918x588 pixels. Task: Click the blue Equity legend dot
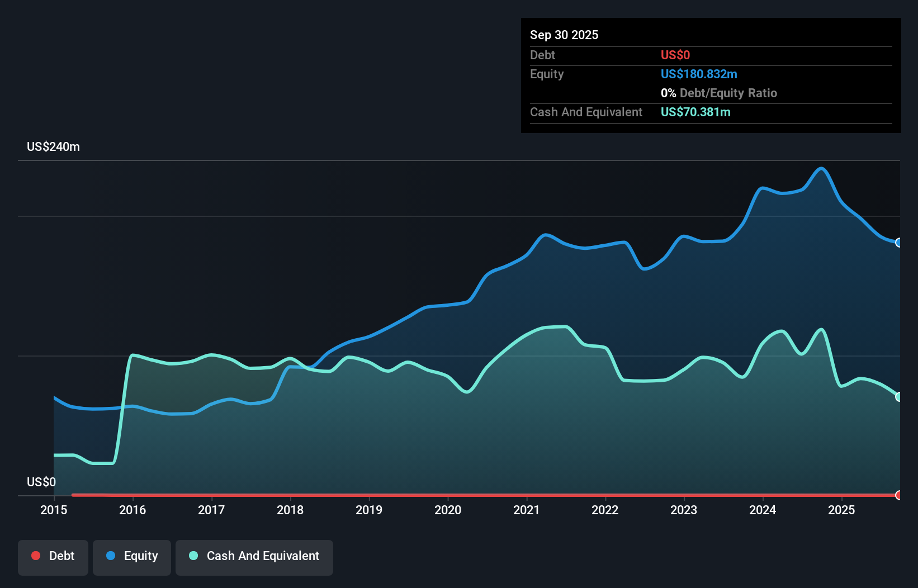111,556
